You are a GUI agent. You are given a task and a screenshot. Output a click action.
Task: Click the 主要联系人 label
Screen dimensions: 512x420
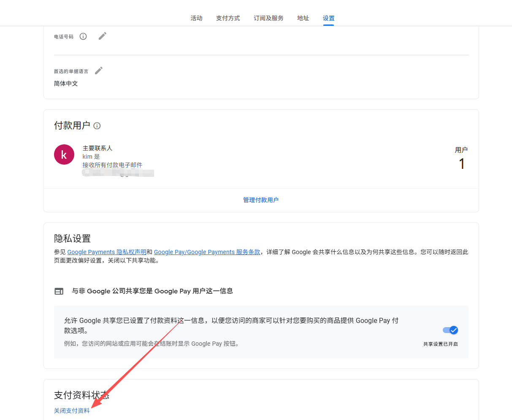click(98, 148)
